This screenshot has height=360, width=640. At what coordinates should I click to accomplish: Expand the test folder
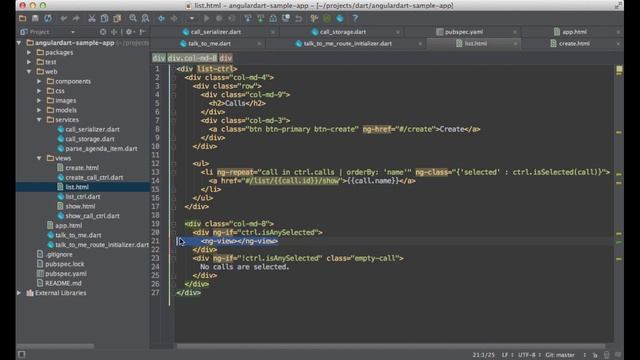(29, 62)
